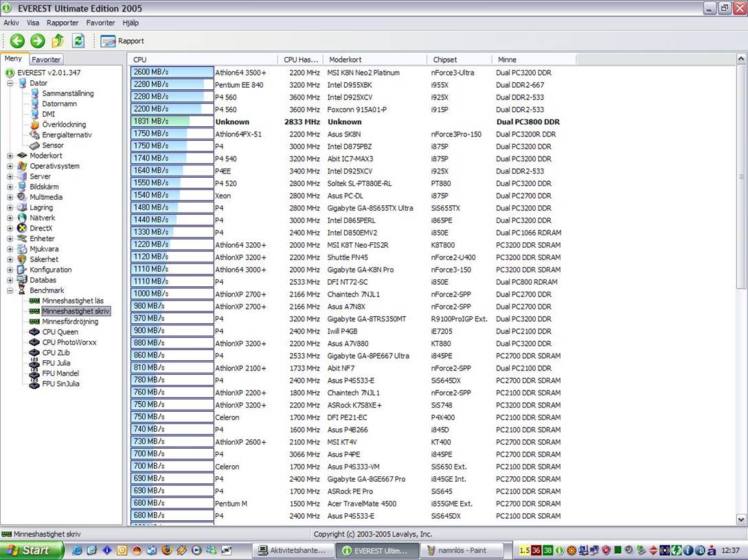Select the 1000 MB/s result bar
Viewport: 748px width, 560px height.
[x=172, y=294]
